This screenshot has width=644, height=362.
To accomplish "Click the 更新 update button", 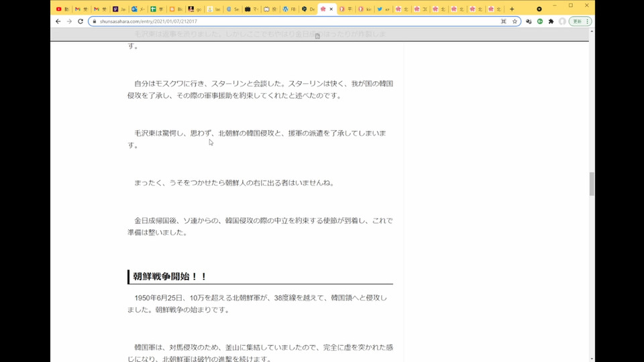I will coord(578,21).
